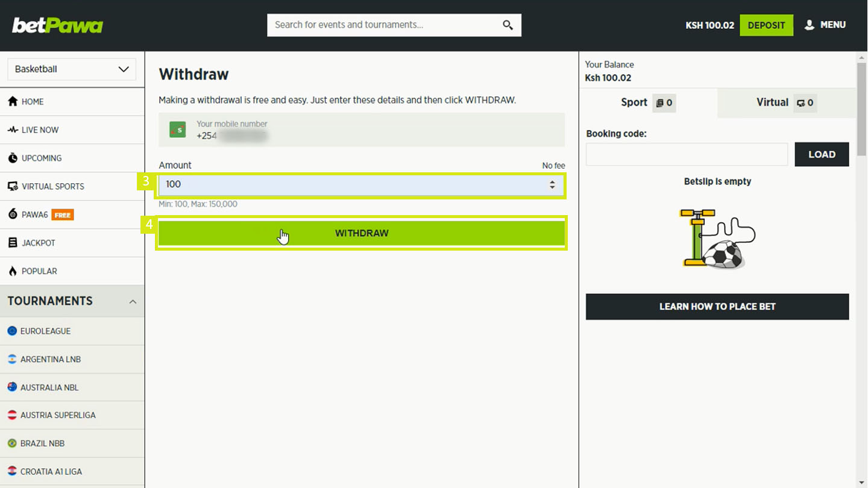Click the football pump illustration
This screenshot has width=868, height=488.
pyautogui.click(x=717, y=238)
